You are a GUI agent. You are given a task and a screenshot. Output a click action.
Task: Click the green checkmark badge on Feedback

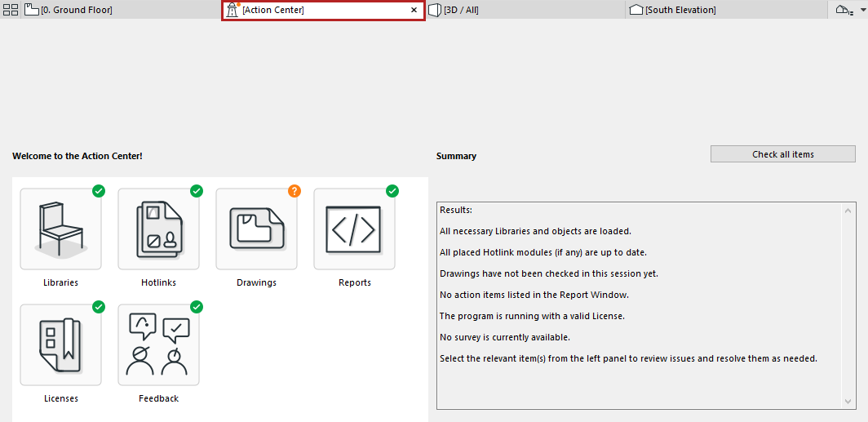pos(197,307)
